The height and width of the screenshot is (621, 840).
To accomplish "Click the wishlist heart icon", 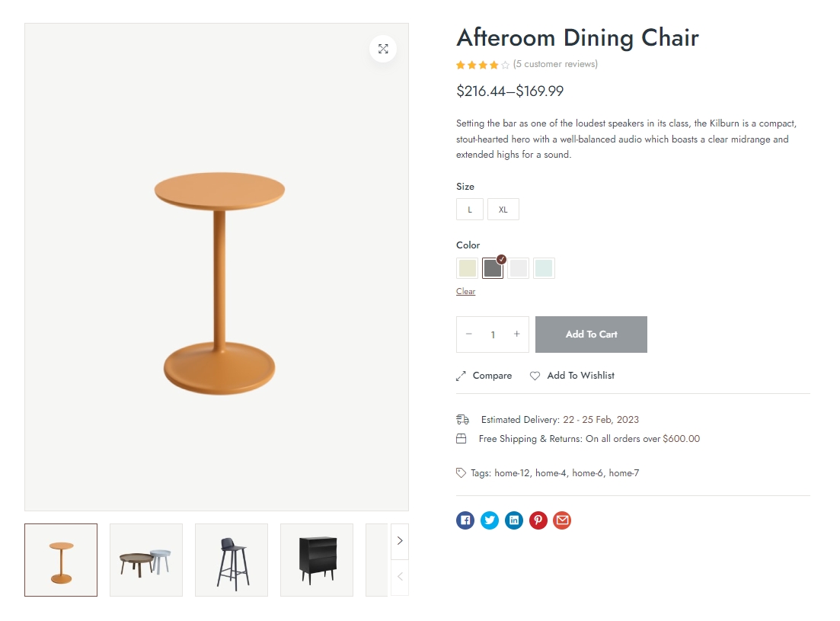I will pos(535,376).
